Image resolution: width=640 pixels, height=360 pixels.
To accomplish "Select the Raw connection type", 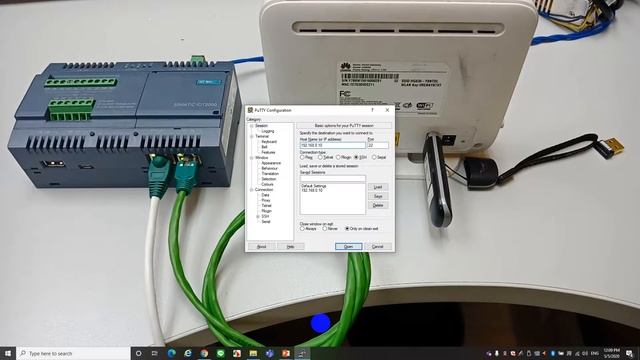I will tap(306, 158).
